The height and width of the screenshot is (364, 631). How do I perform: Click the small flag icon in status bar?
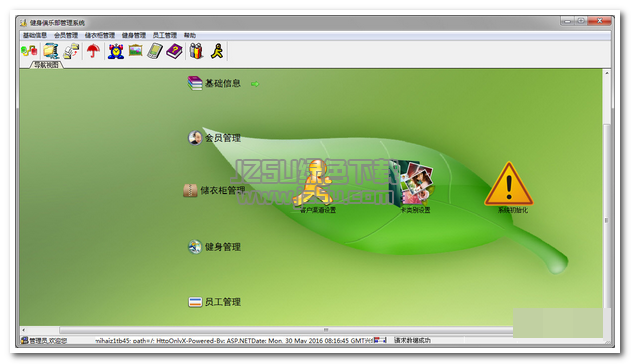[380, 340]
